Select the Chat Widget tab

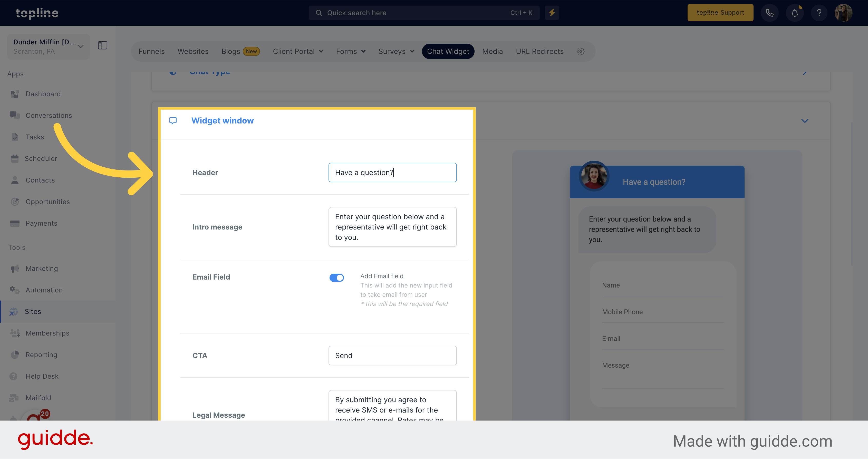tap(448, 51)
